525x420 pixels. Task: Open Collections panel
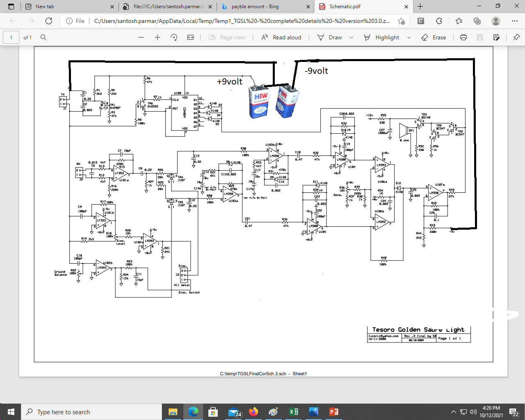(477, 21)
